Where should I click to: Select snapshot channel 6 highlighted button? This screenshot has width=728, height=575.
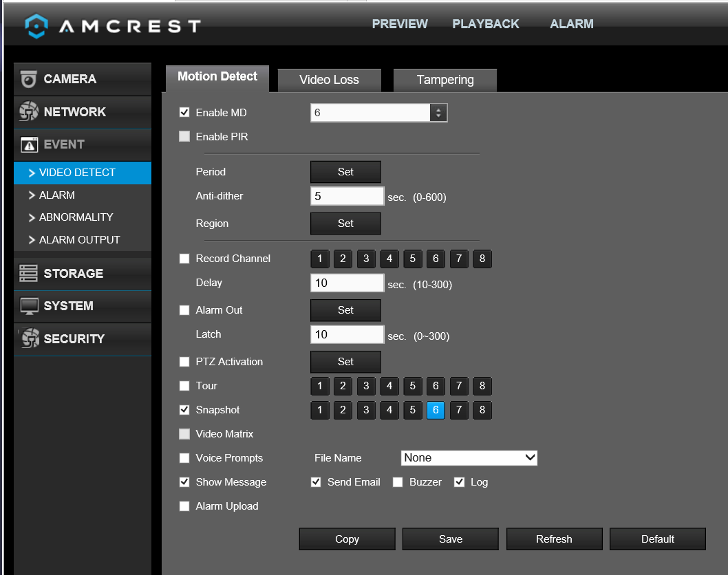pyautogui.click(x=436, y=410)
